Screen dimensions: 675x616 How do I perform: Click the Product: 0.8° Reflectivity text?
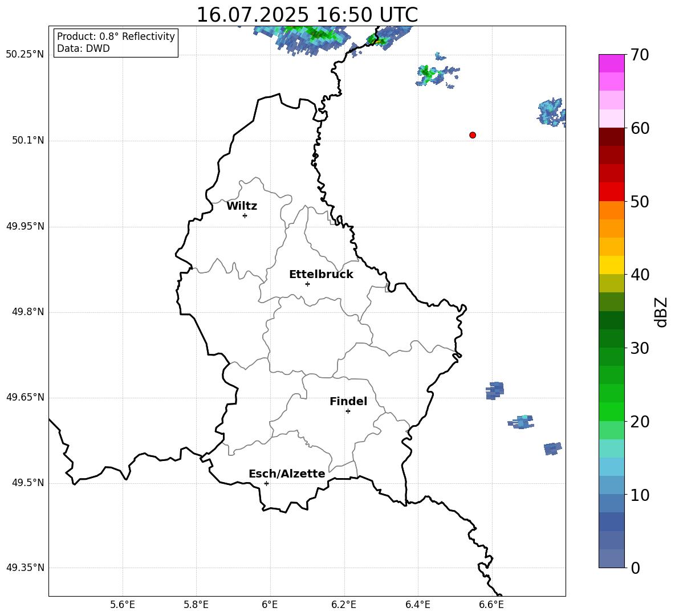(x=116, y=36)
